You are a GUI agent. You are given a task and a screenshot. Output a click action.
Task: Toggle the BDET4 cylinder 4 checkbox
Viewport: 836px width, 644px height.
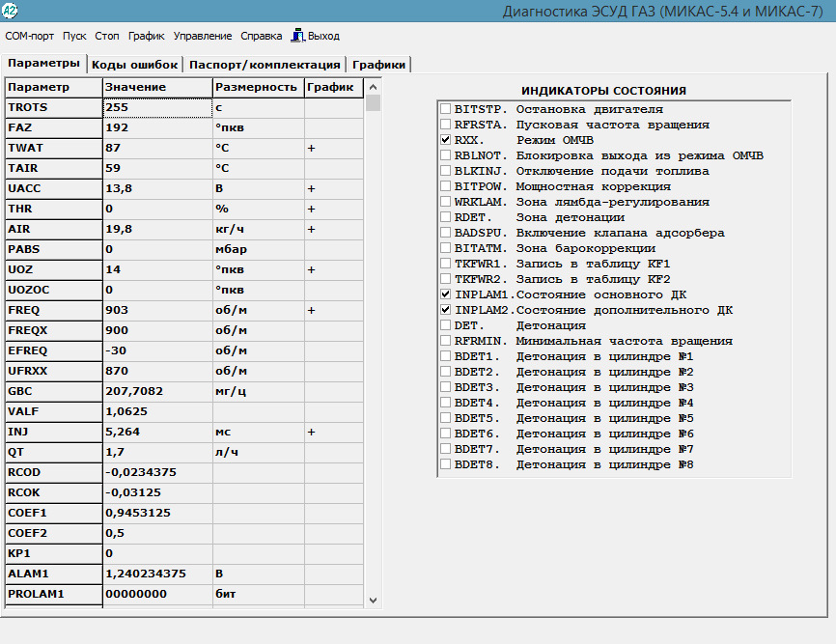click(x=446, y=403)
